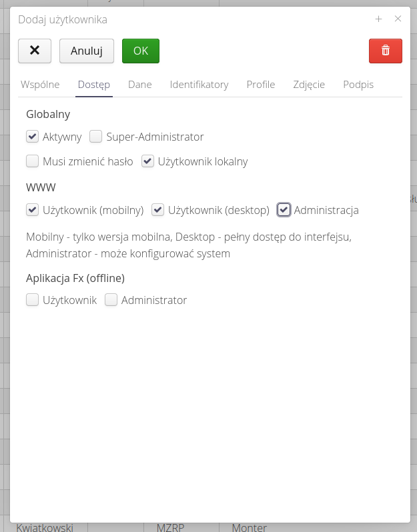Viewport: 417px width, 532px height.
Task: Open the Zdjęcie tab
Action: tap(309, 85)
